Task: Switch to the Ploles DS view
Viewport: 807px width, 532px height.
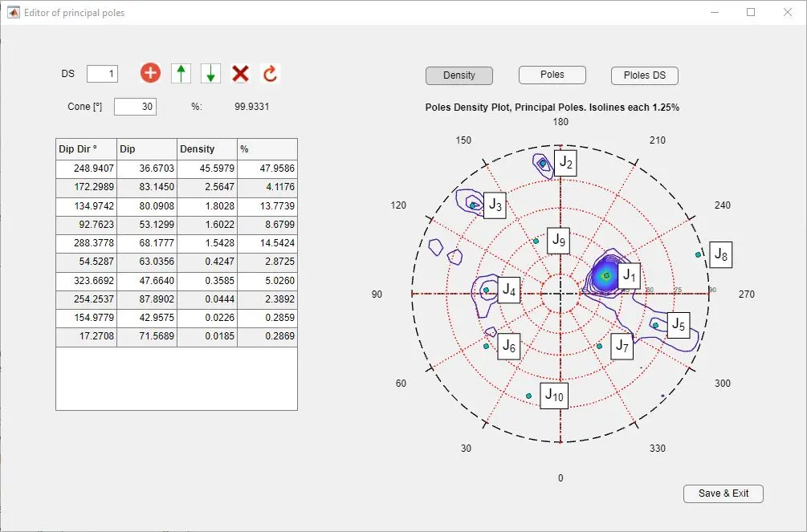Action: (645, 75)
